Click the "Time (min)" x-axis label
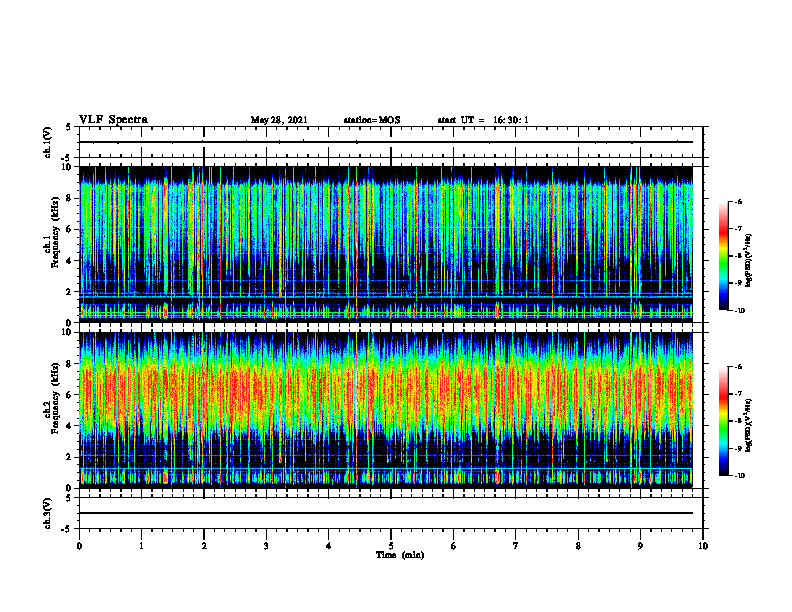Viewport: 792px width, 612px height. pyautogui.click(x=400, y=555)
